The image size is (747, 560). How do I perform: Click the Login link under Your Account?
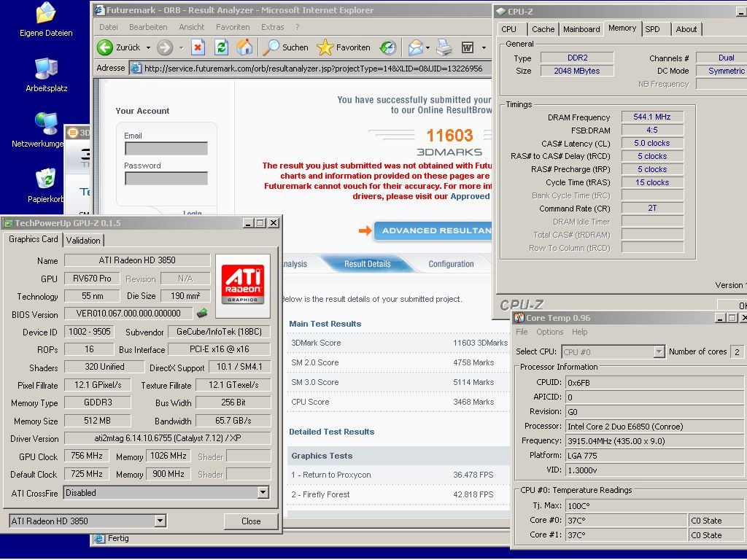pyautogui.click(x=193, y=213)
